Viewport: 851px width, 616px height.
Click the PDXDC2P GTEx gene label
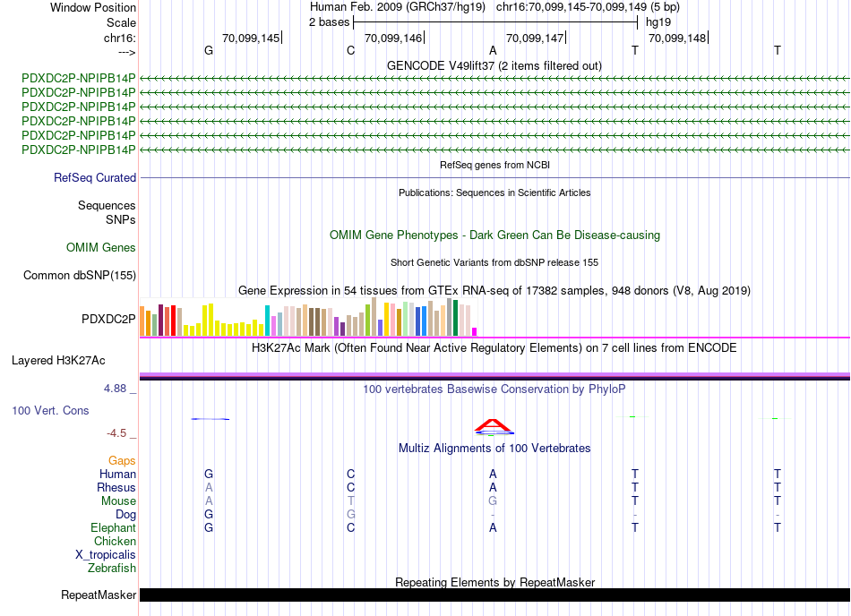point(108,319)
